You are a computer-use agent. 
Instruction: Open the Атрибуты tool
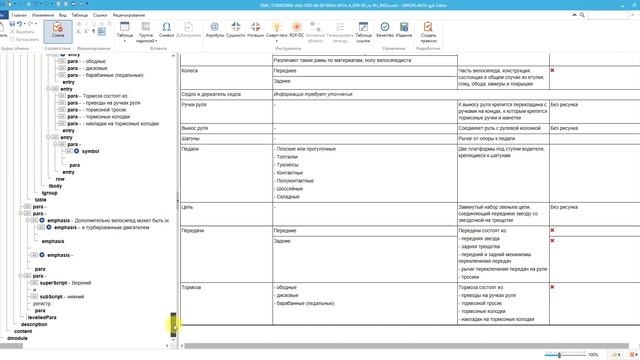215,30
